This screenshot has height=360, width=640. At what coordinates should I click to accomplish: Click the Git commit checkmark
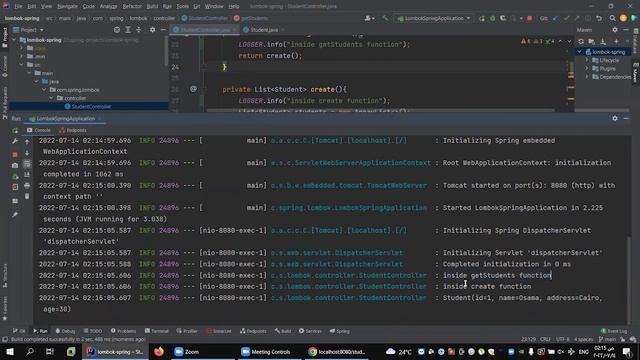[566, 18]
